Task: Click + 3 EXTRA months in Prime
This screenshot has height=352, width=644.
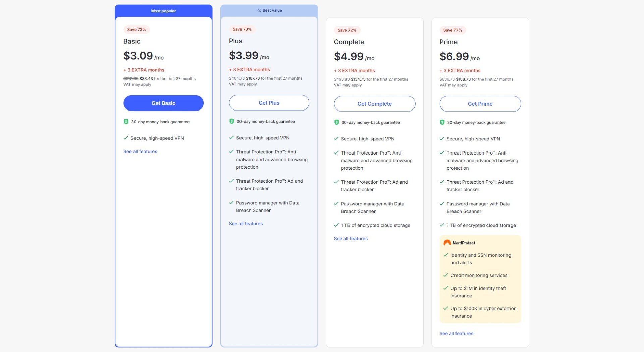Action: tap(460, 71)
